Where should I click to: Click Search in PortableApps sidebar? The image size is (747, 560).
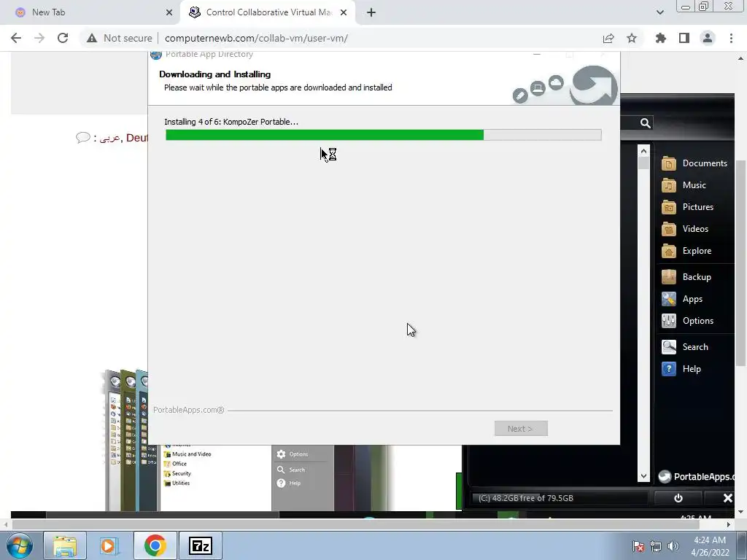[x=684, y=347]
